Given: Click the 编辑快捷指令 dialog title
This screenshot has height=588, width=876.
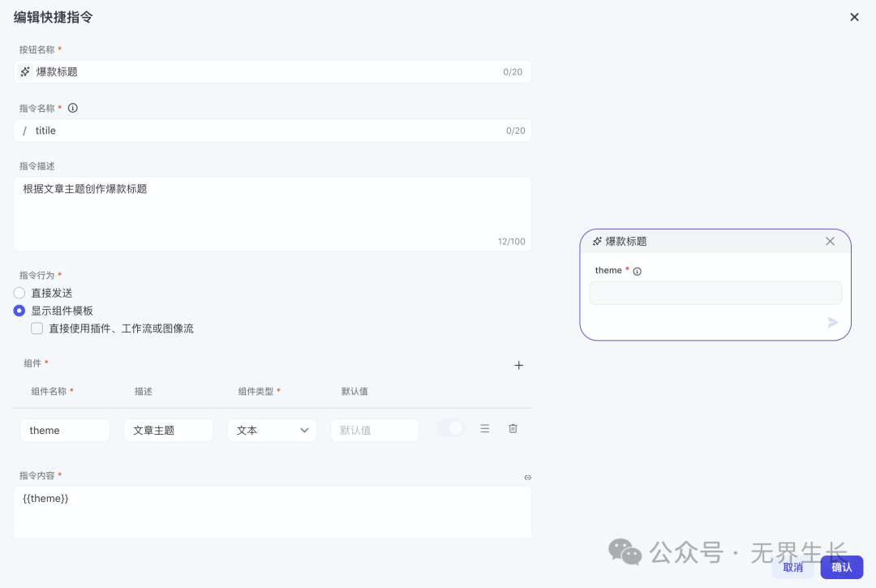Looking at the screenshot, I should click(x=53, y=17).
